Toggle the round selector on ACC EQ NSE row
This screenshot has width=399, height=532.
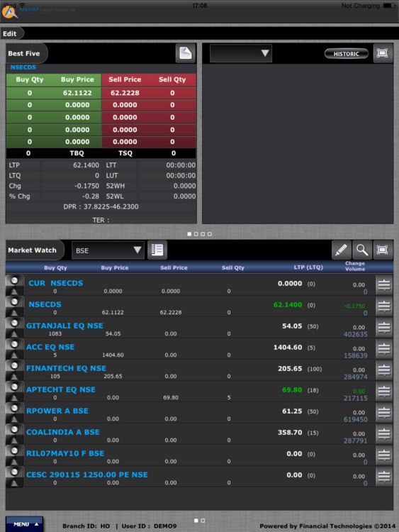(x=14, y=344)
